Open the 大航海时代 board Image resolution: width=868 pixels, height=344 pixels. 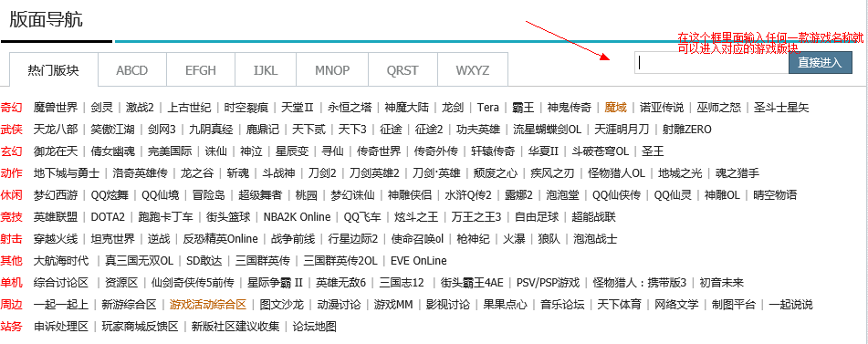[x=61, y=260]
